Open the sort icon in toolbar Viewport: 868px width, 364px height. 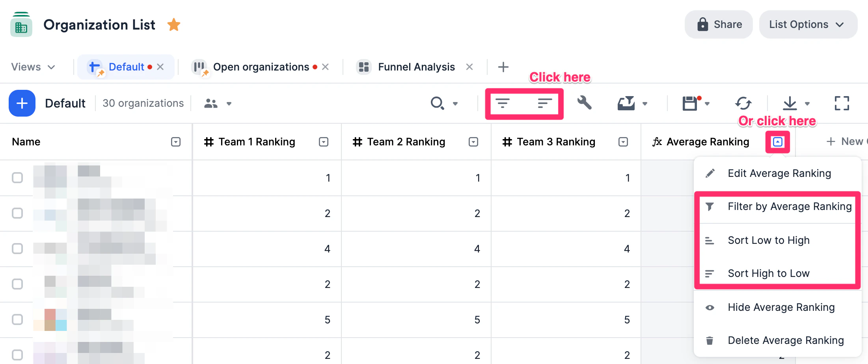545,103
